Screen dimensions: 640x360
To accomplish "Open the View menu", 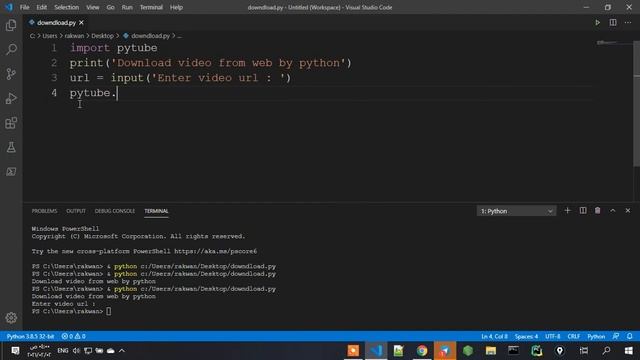I will tap(93, 7).
